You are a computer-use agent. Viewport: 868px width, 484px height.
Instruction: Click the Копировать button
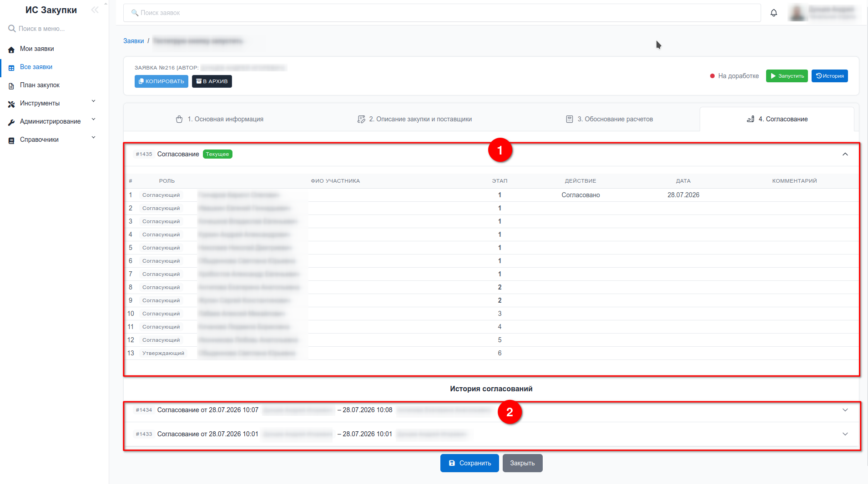pyautogui.click(x=161, y=81)
